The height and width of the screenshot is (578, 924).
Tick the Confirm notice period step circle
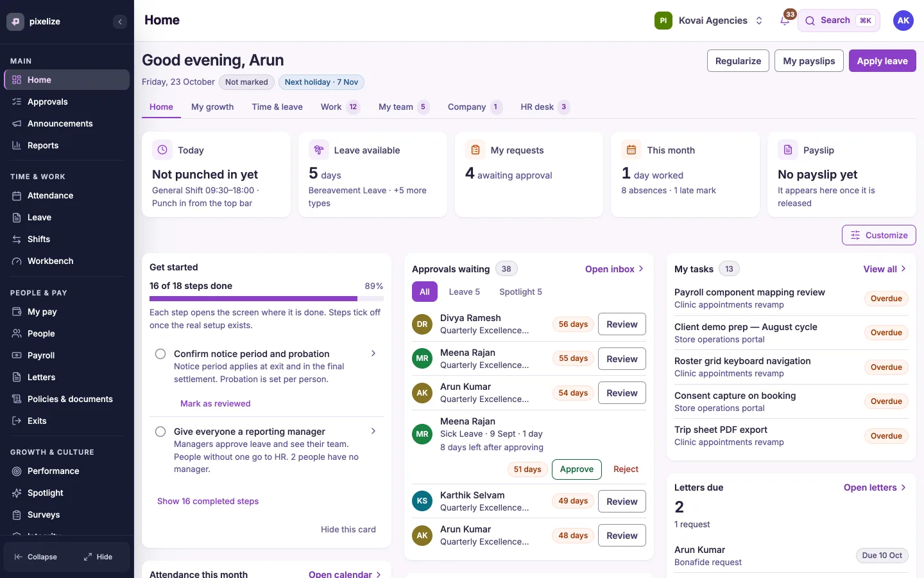tap(160, 354)
